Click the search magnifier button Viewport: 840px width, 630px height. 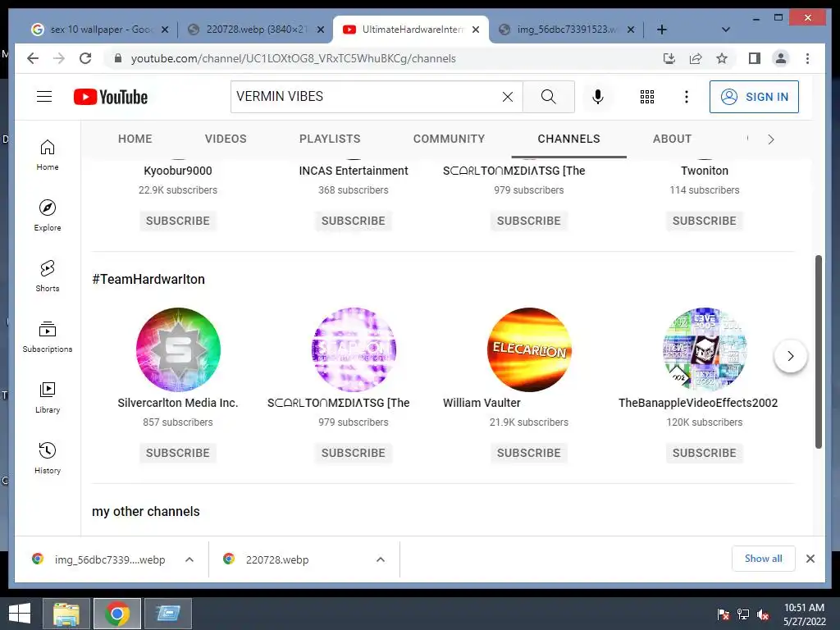pyautogui.click(x=548, y=97)
